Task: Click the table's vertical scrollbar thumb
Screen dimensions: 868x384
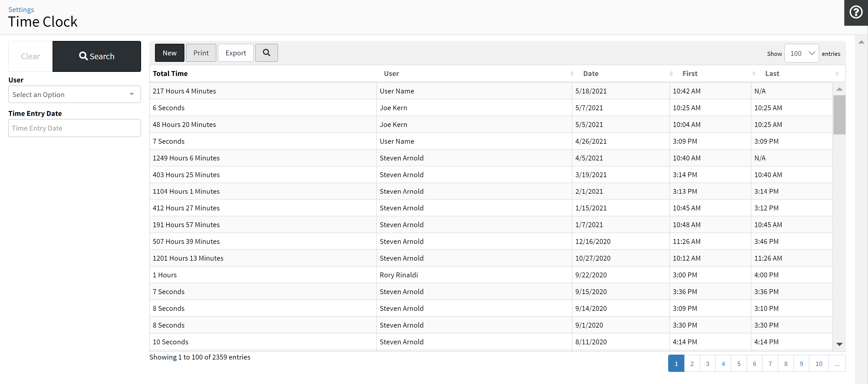Action: point(839,115)
